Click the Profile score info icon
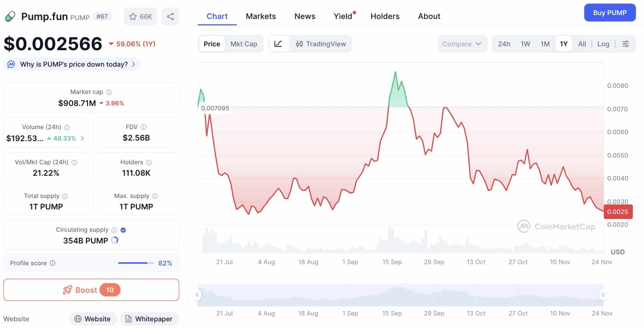Image resolution: width=644 pixels, height=328 pixels. (53, 263)
